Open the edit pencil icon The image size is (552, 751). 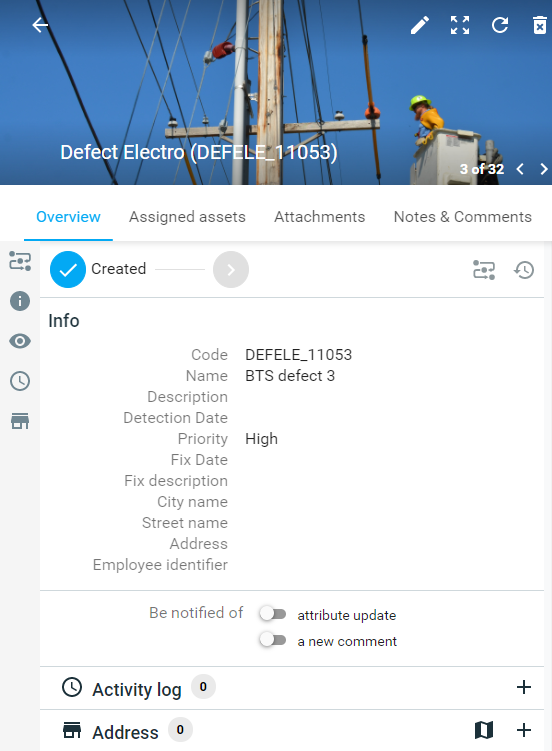point(420,25)
